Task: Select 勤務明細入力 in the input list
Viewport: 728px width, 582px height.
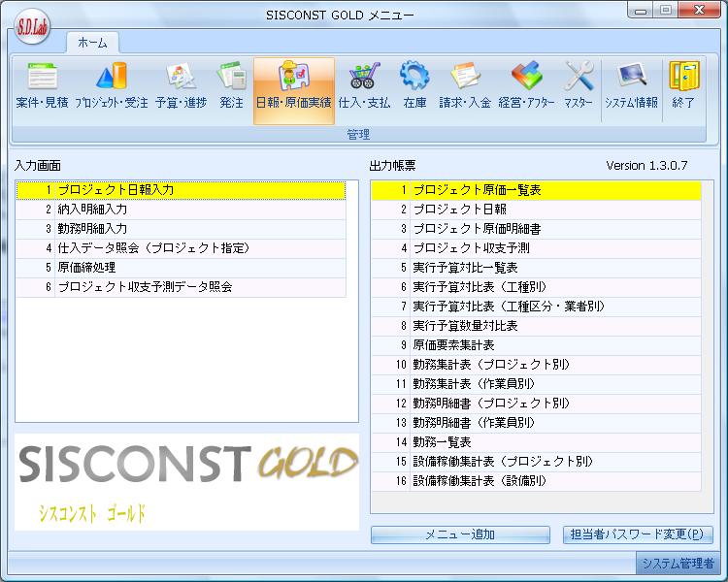Action: click(182, 229)
